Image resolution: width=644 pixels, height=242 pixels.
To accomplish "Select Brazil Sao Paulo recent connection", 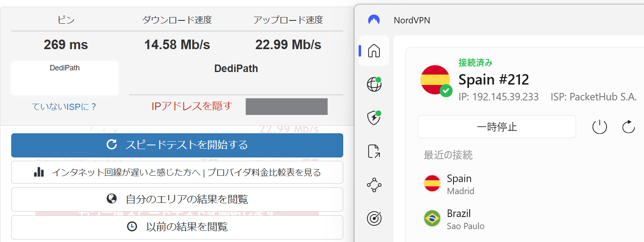I will click(459, 219).
